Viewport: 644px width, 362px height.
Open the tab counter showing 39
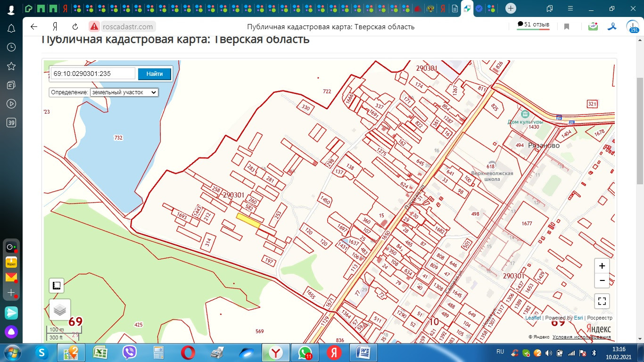tap(11, 123)
